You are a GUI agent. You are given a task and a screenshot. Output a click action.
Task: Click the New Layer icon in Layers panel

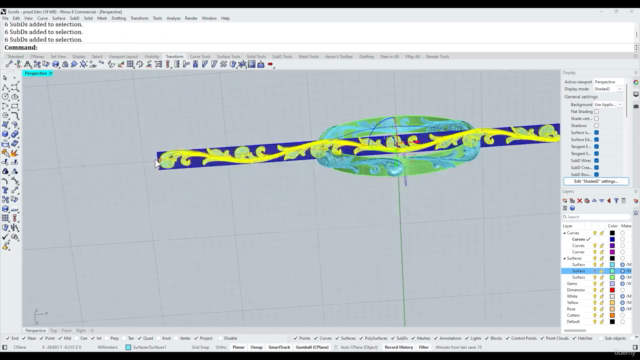click(565, 201)
